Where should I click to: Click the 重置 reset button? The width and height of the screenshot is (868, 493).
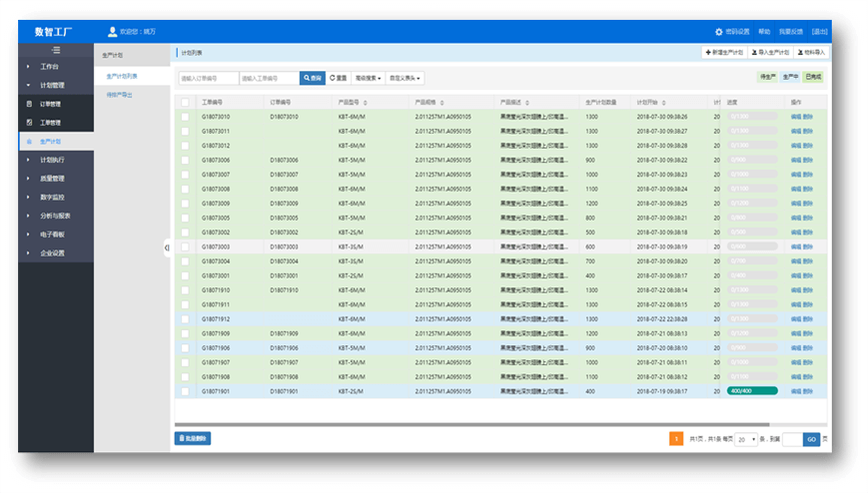[338, 78]
